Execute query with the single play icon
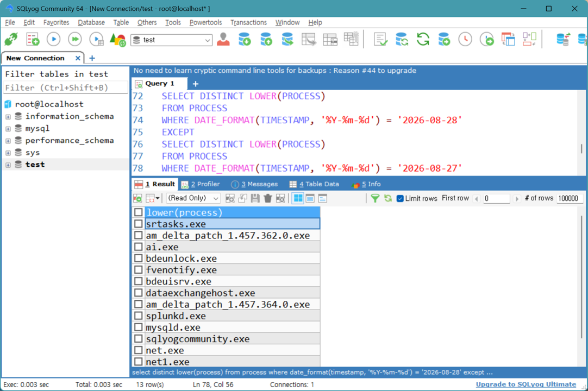The image size is (588, 391). coord(54,39)
